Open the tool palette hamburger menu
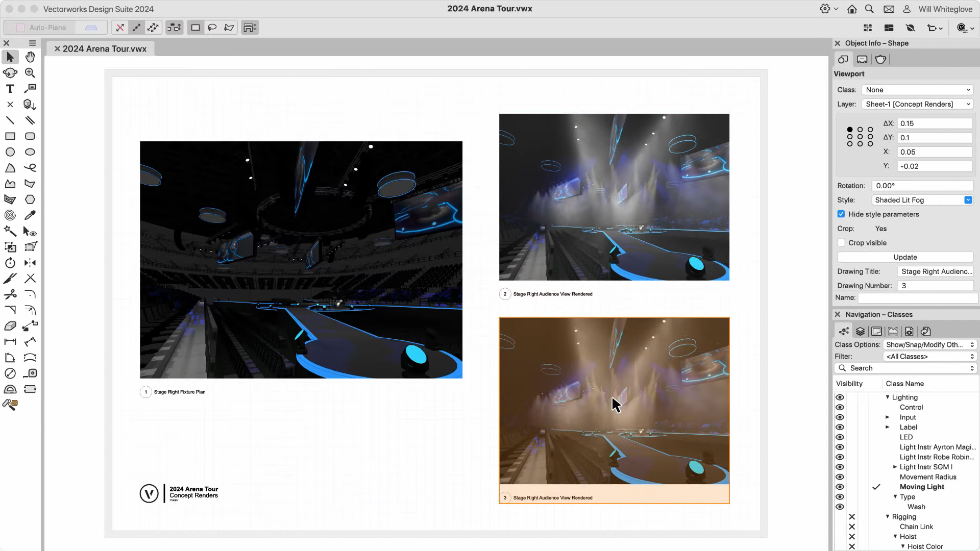This screenshot has width=980, height=551. (x=32, y=43)
